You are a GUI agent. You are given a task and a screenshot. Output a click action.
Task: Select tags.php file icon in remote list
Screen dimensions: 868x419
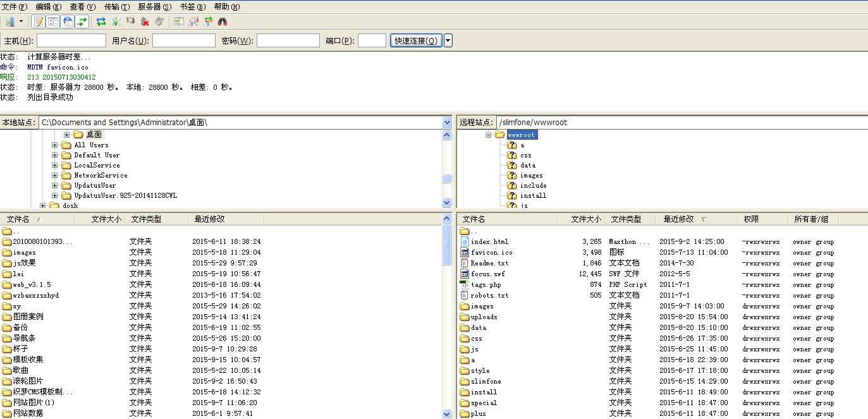pos(465,284)
